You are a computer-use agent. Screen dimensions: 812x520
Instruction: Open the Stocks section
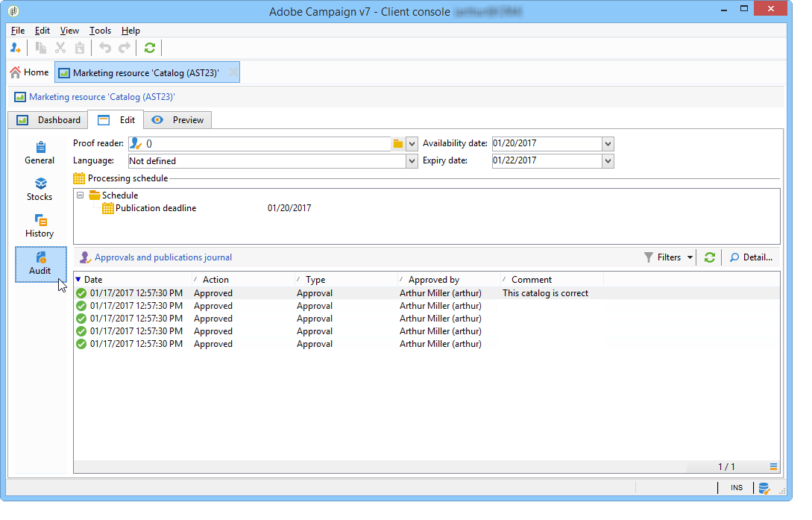coord(40,189)
